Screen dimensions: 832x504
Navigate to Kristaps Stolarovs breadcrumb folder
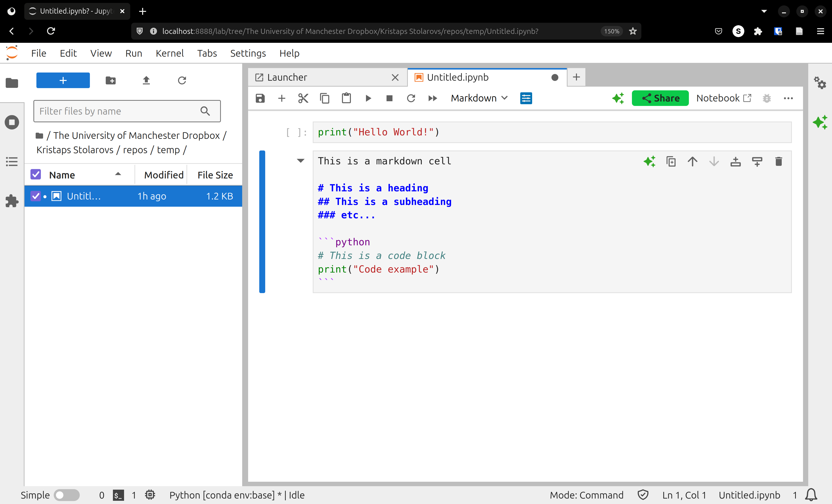click(x=75, y=150)
